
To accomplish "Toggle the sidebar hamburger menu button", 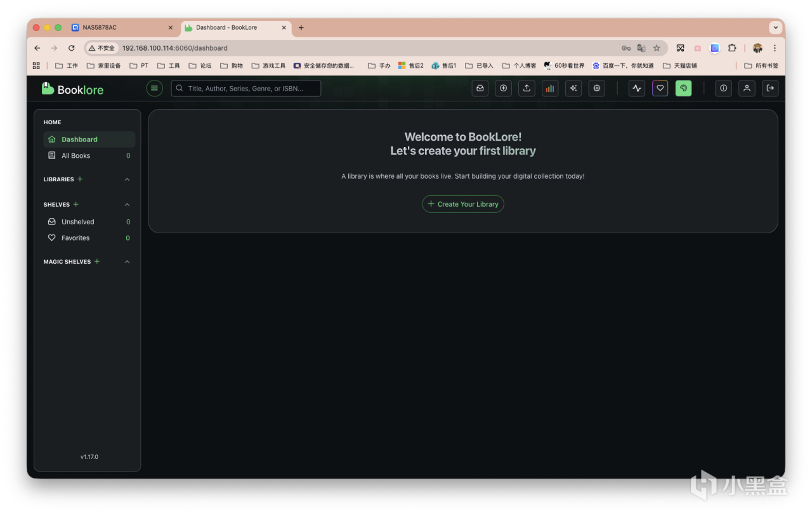I will coord(154,88).
